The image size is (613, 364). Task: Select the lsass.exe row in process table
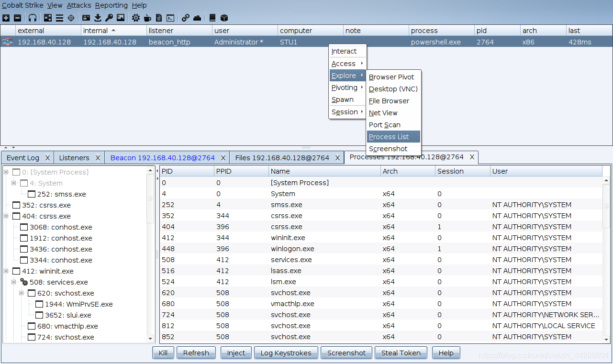(381, 271)
